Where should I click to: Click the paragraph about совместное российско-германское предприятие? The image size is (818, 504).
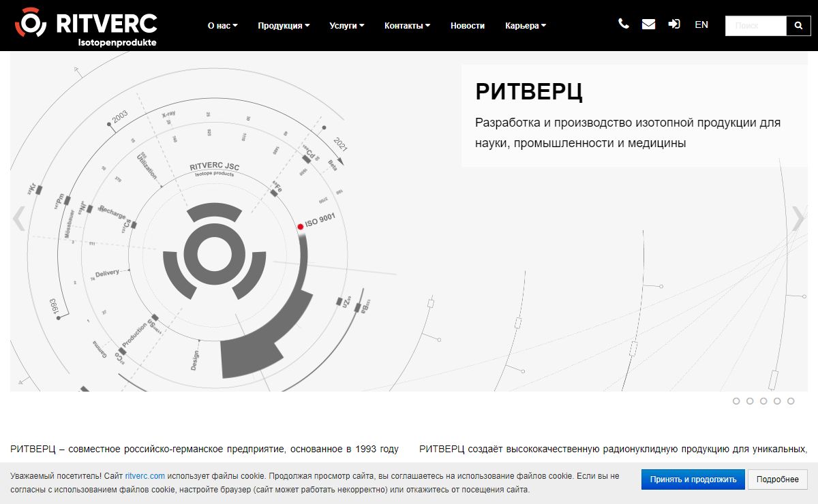pos(204,450)
